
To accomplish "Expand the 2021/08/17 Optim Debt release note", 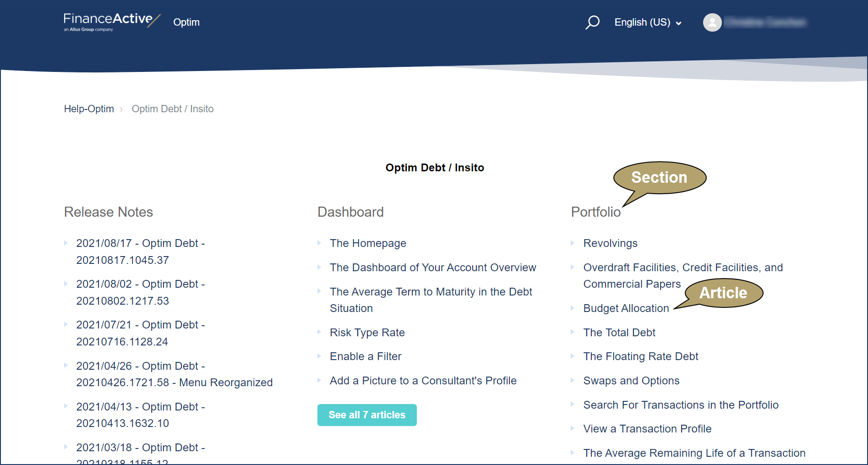I will (x=66, y=243).
